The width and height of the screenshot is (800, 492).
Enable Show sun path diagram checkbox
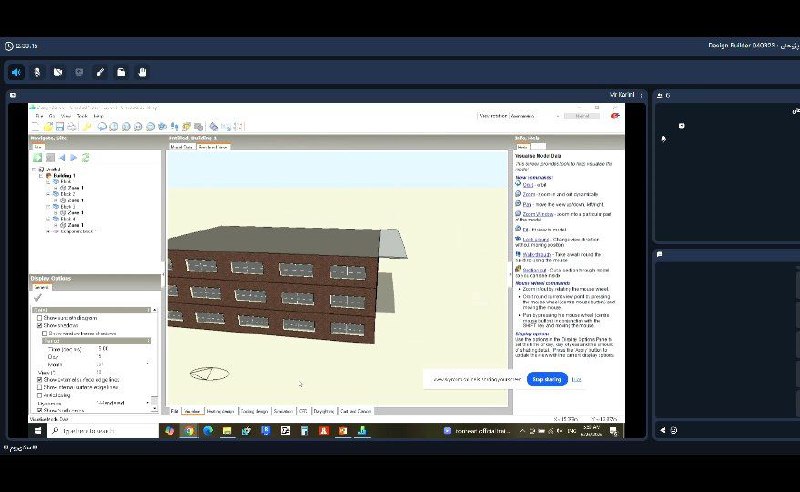tap(39, 318)
